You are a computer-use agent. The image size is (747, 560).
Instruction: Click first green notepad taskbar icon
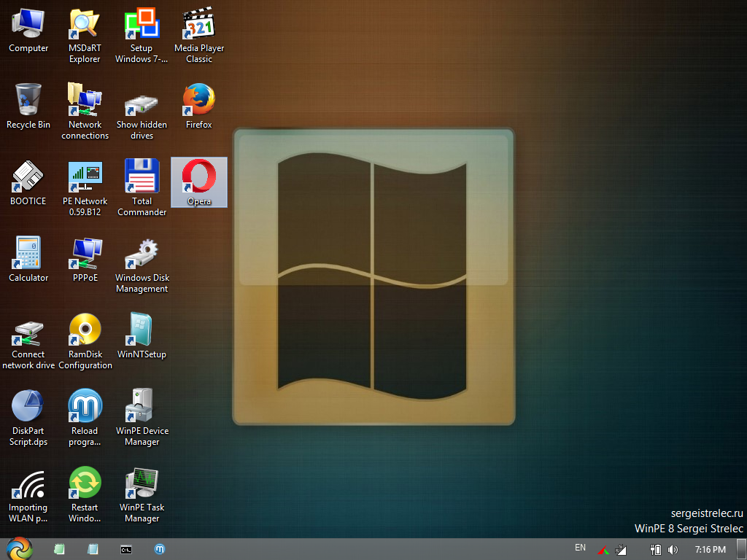click(59, 549)
